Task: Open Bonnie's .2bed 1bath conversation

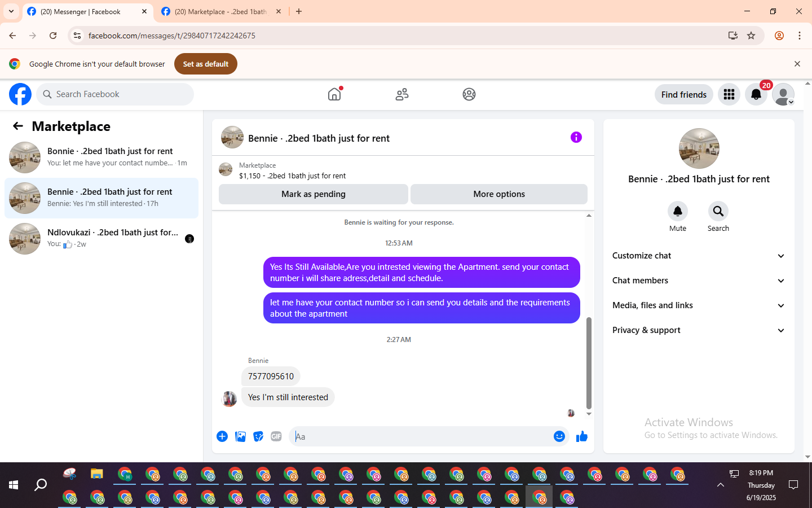Action: (101, 157)
